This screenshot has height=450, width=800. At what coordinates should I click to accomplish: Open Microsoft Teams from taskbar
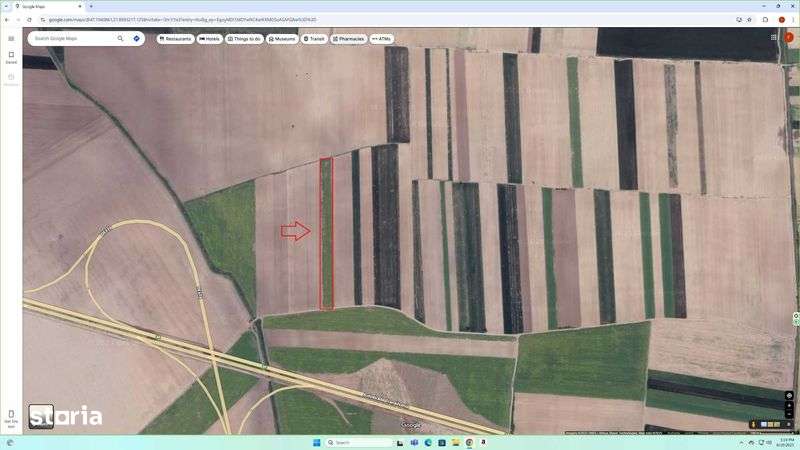[414, 442]
